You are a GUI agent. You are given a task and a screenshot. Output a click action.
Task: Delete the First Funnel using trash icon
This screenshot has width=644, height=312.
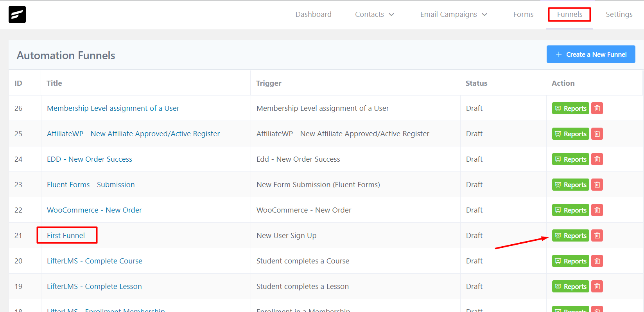click(x=597, y=236)
